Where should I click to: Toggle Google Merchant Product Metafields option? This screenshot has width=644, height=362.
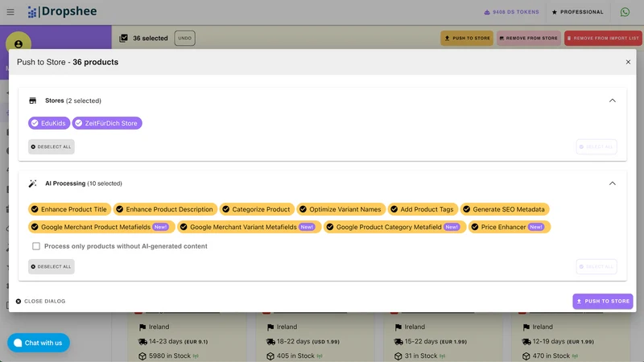click(x=101, y=227)
